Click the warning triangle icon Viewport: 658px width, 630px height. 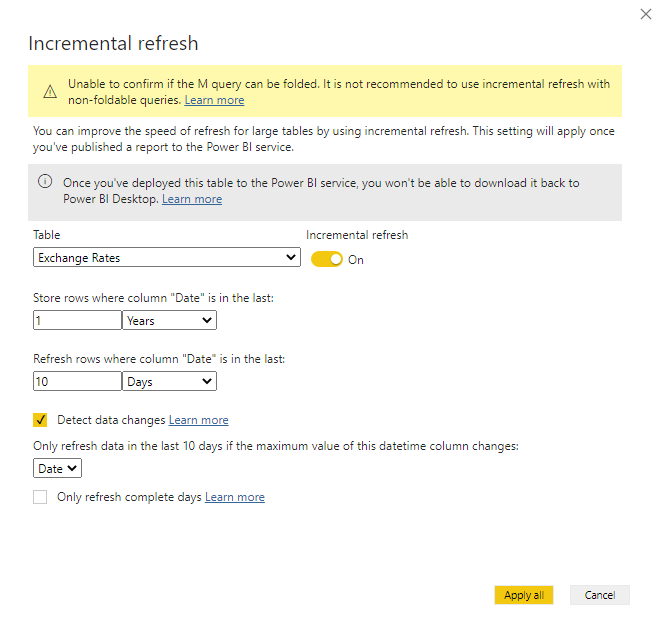click(50, 91)
